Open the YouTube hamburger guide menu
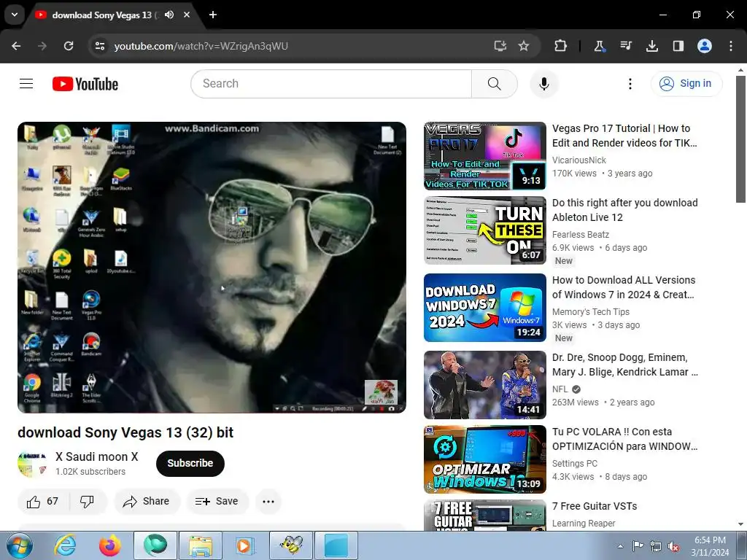This screenshot has width=747, height=560. click(26, 84)
